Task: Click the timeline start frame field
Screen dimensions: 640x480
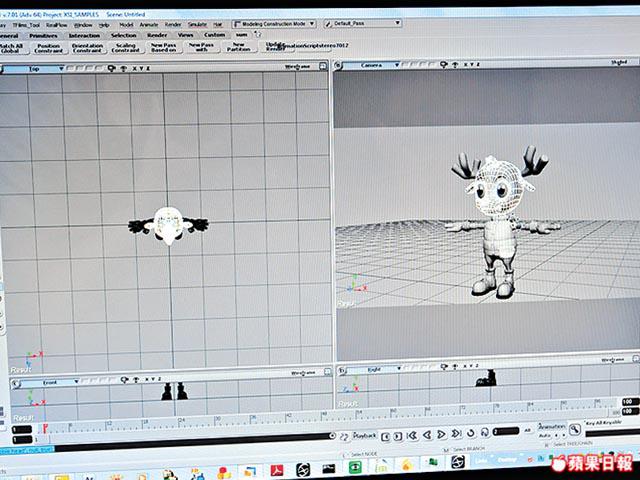Action: click(x=22, y=429)
